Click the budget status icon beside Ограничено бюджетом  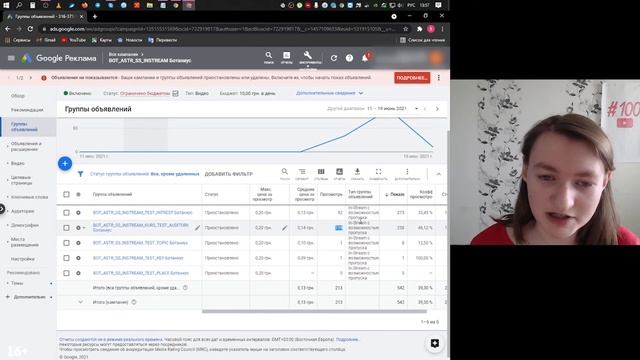tap(176, 93)
